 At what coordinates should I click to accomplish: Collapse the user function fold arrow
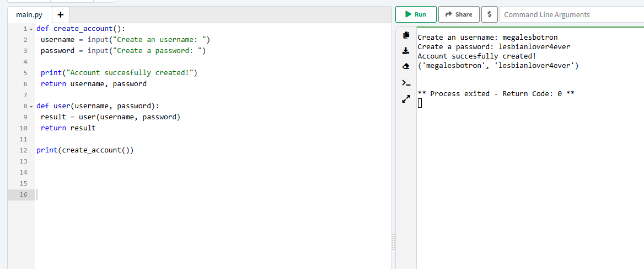pos(31,106)
